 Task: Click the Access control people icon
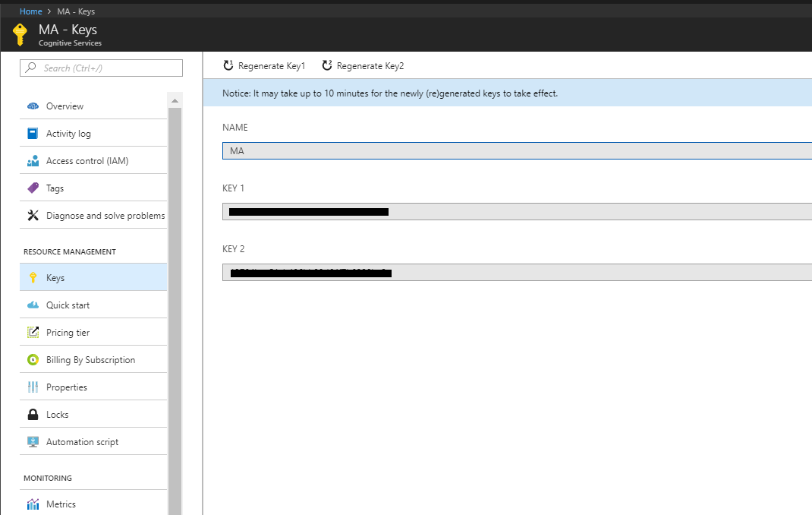[33, 160]
